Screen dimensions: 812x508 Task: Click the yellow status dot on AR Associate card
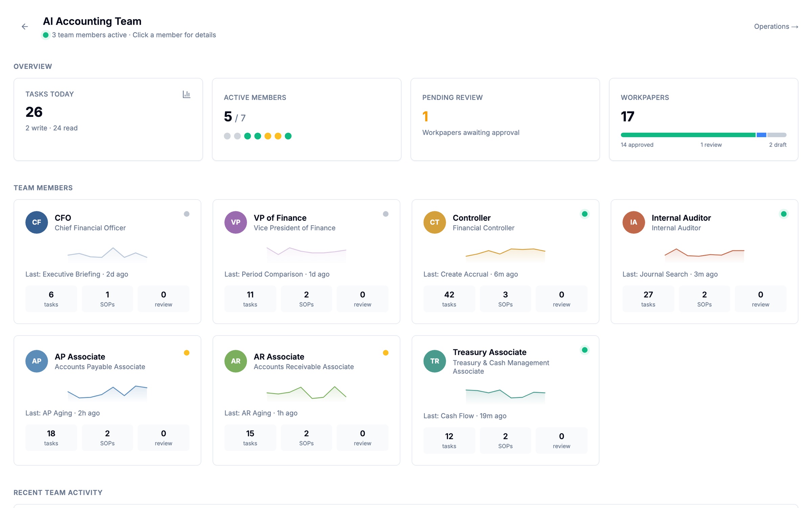(x=385, y=353)
